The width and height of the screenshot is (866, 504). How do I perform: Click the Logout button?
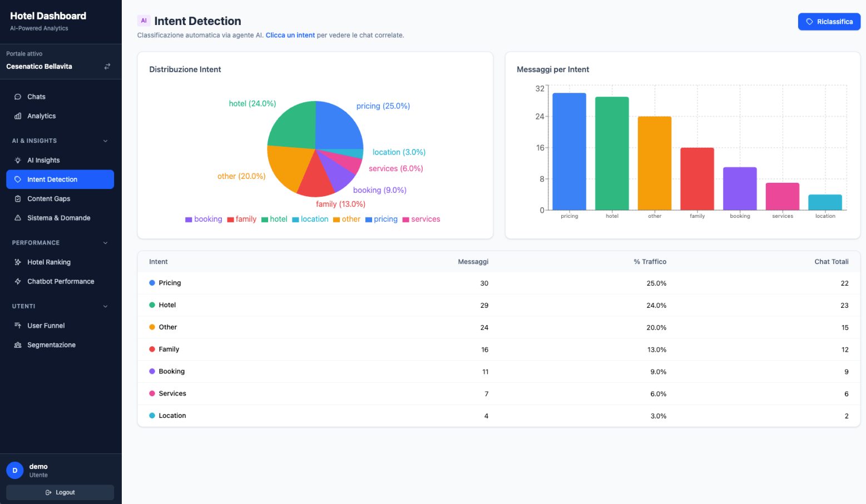pos(60,492)
